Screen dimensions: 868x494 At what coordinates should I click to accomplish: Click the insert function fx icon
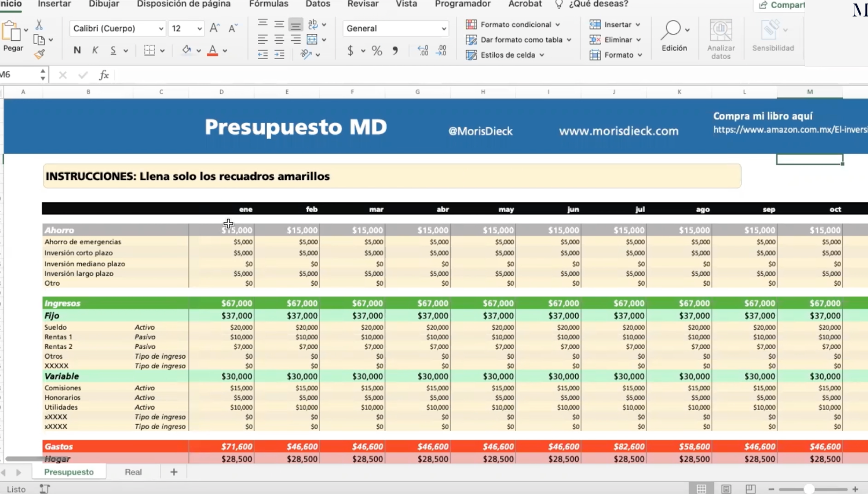104,75
